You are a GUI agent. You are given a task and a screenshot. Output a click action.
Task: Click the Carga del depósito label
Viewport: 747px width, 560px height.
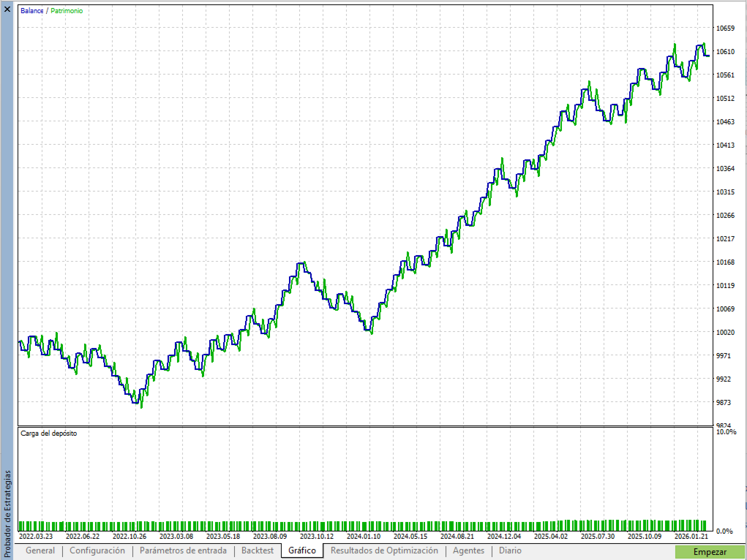pyautogui.click(x=48, y=434)
